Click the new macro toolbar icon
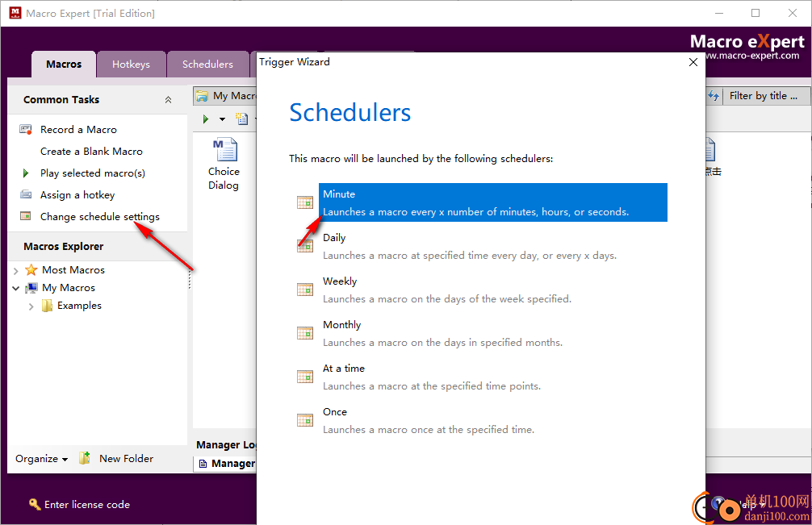812x525 pixels. pyautogui.click(x=242, y=119)
